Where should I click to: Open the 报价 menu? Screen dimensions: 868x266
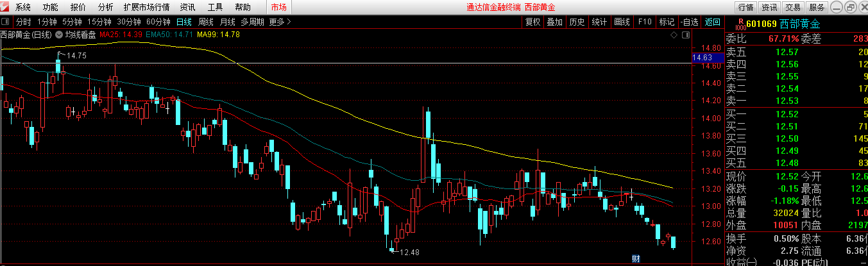coord(78,7)
